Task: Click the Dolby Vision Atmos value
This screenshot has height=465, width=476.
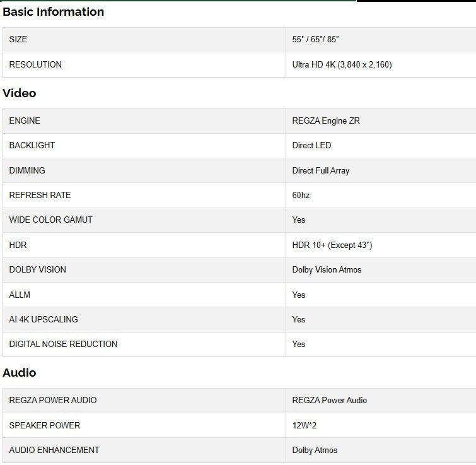Action: [327, 269]
